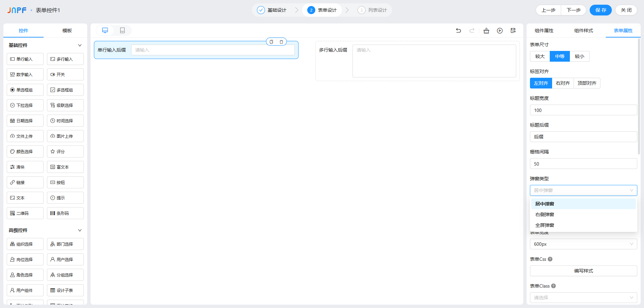Add a 条形码 control
Screen dimensions: 644x308
coord(65,213)
